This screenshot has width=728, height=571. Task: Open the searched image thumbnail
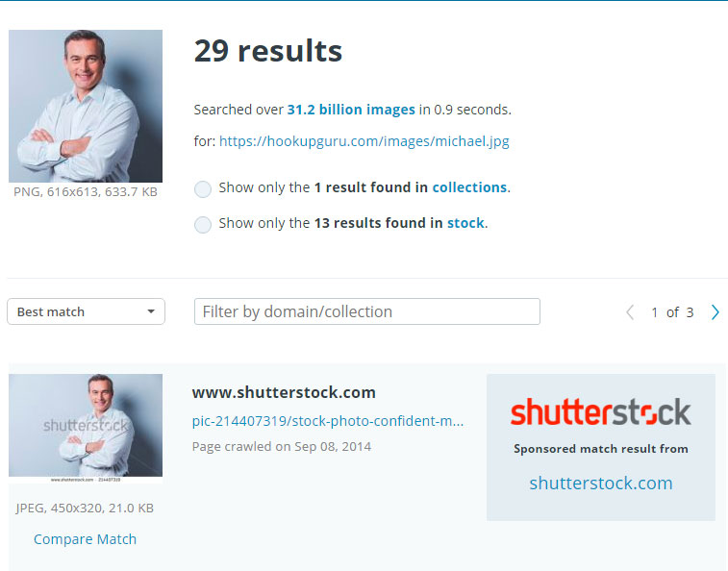86,107
